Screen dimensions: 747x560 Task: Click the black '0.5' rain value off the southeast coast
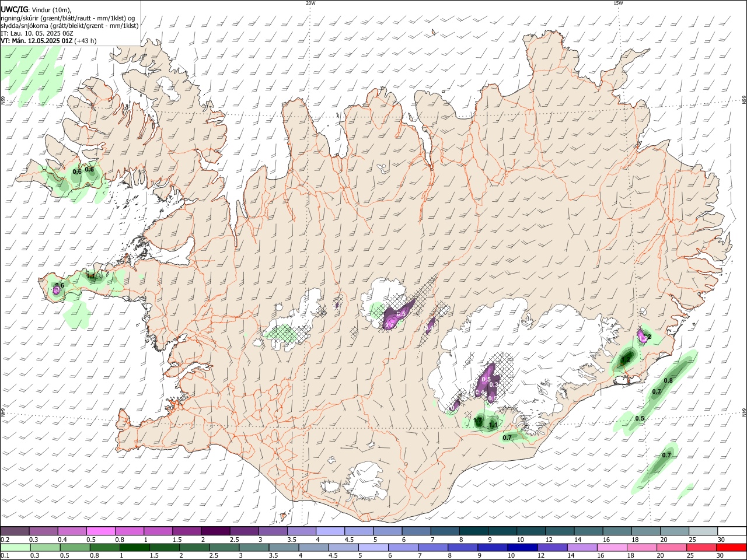[x=640, y=419]
